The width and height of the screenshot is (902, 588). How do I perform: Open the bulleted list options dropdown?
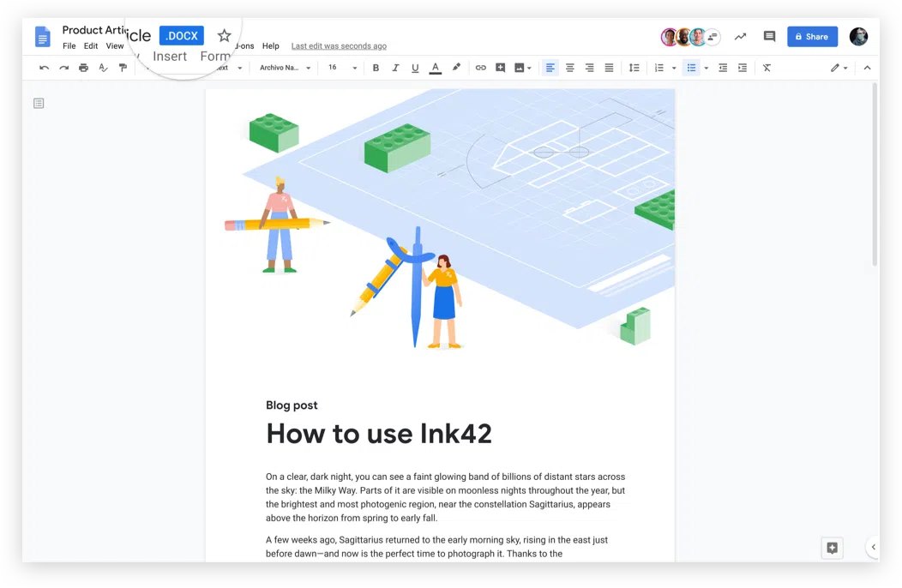coord(707,68)
